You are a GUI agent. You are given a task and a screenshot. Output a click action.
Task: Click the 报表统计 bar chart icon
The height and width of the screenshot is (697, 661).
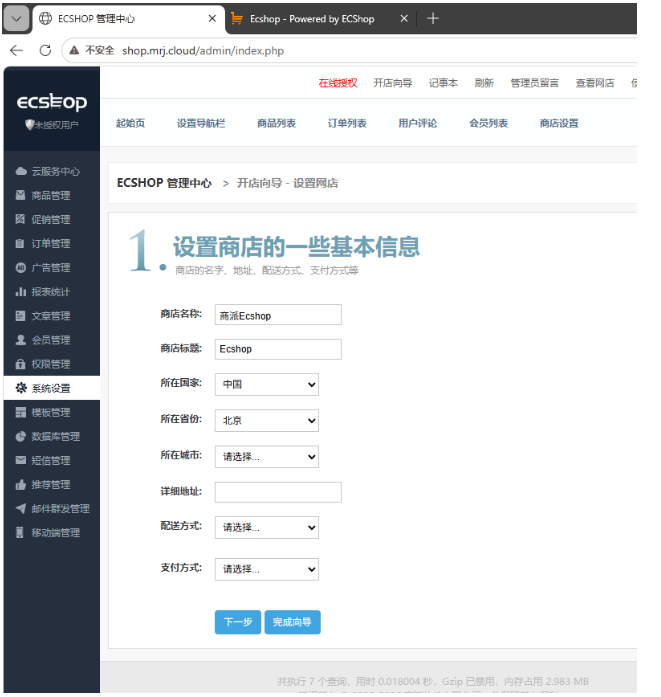(x=20, y=292)
